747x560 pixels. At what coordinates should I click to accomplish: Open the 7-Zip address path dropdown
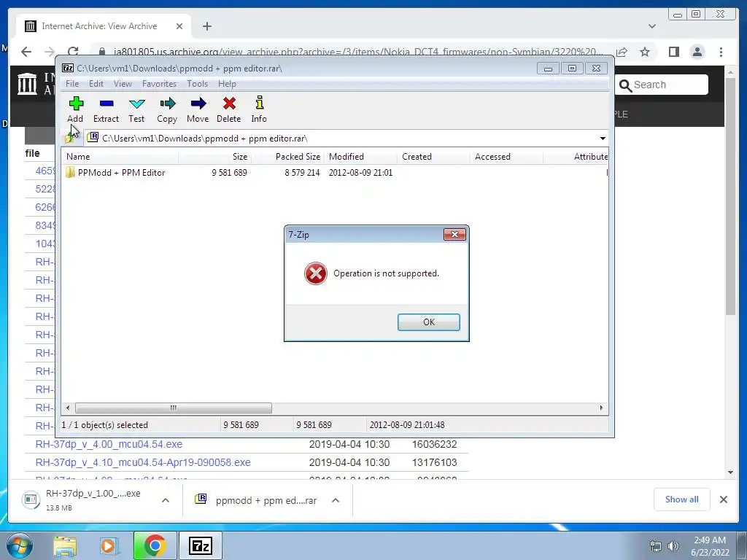point(603,139)
